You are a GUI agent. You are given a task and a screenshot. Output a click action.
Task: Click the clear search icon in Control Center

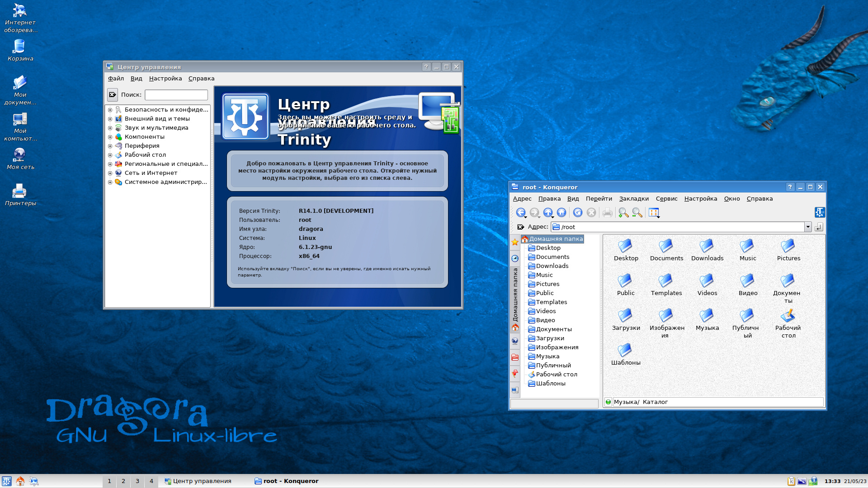coord(113,95)
